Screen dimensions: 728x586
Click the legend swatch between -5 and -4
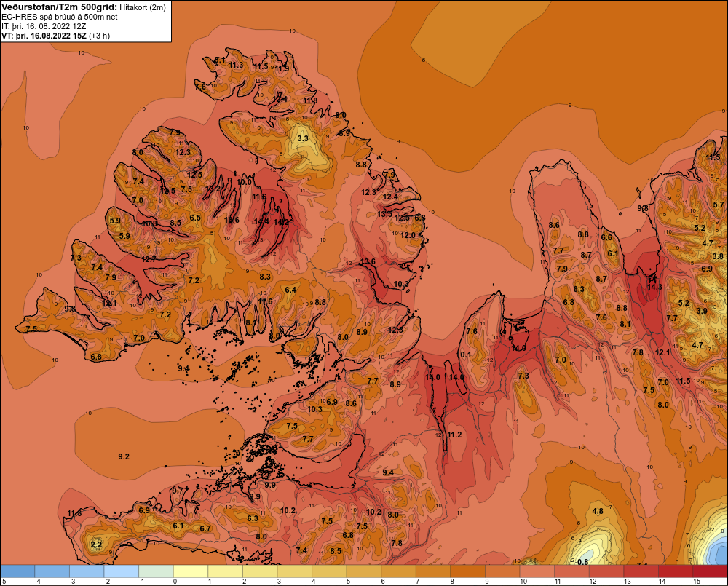pos(17,571)
